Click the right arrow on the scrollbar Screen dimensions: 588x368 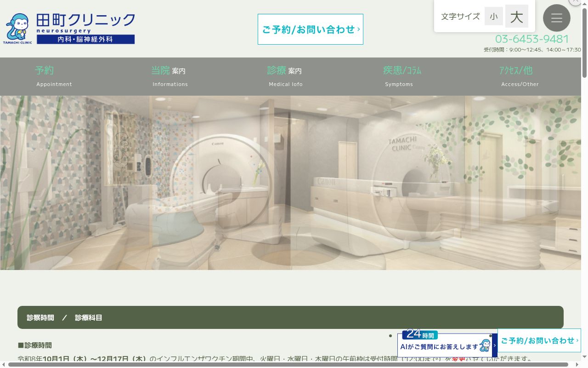tap(577, 365)
